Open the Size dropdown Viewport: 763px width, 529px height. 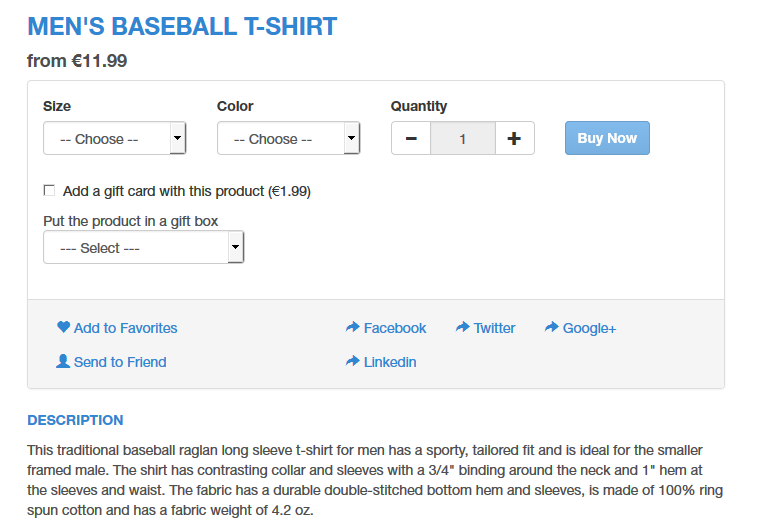coord(115,138)
